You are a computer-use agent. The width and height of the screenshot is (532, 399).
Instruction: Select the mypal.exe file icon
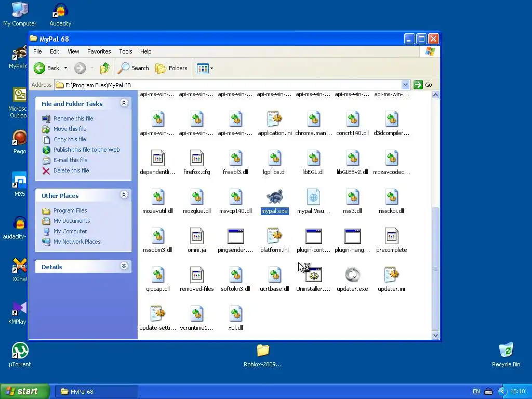click(x=274, y=197)
